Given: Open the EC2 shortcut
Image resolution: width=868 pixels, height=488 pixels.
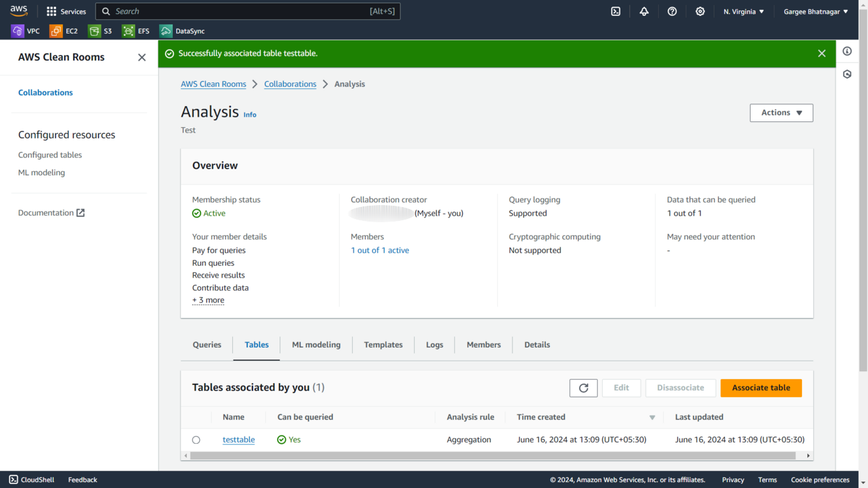Looking at the screenshot, I should click(x=64, y=31).
